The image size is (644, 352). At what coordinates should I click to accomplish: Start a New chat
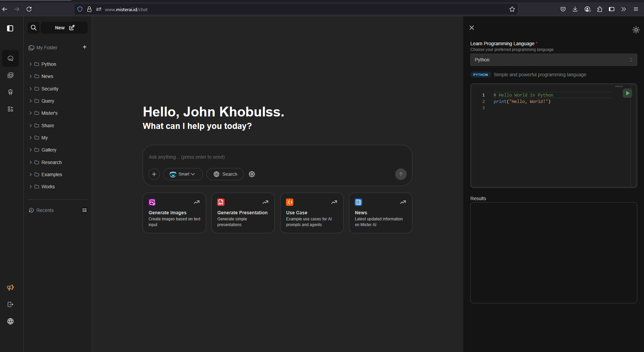coord(64,28)
